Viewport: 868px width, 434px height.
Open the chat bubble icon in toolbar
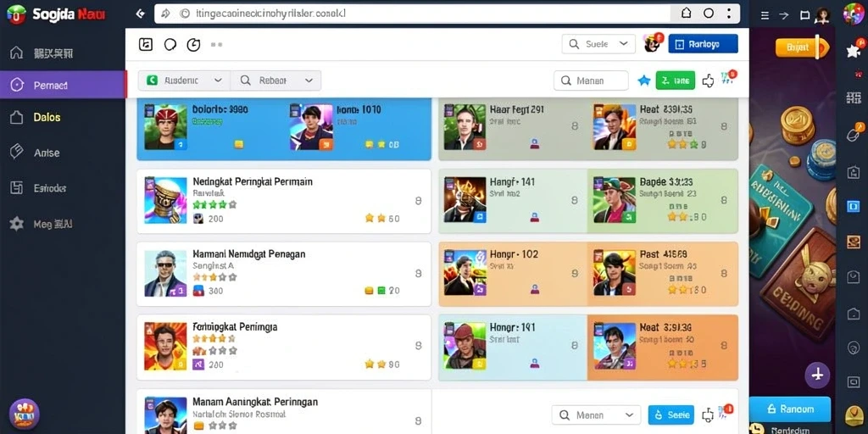coord(170,45)
